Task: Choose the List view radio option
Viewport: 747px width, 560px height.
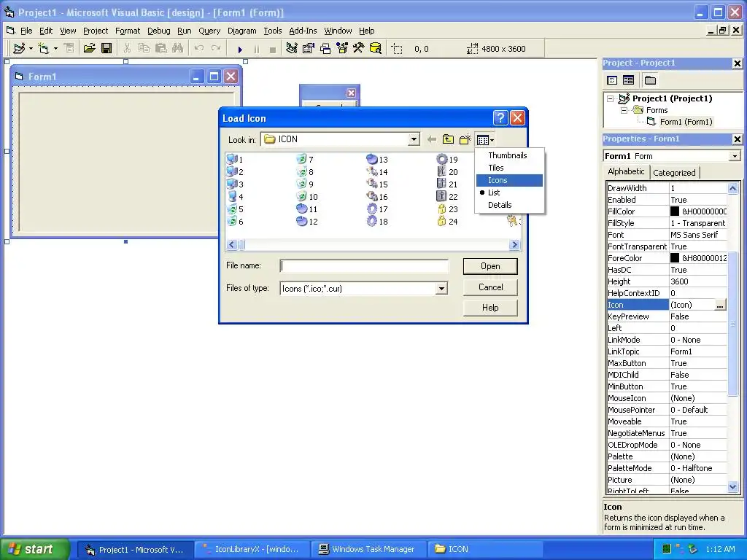Action: 494,192
